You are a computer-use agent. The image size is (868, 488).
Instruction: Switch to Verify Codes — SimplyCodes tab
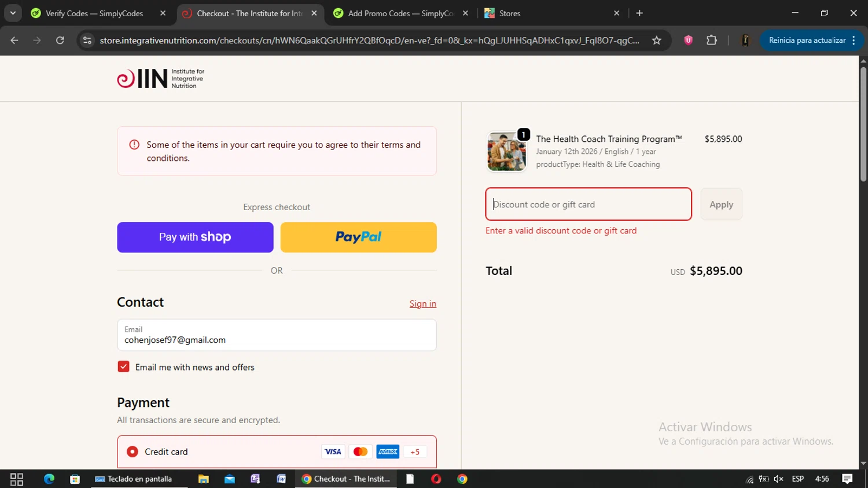click(x=94, y=13)
